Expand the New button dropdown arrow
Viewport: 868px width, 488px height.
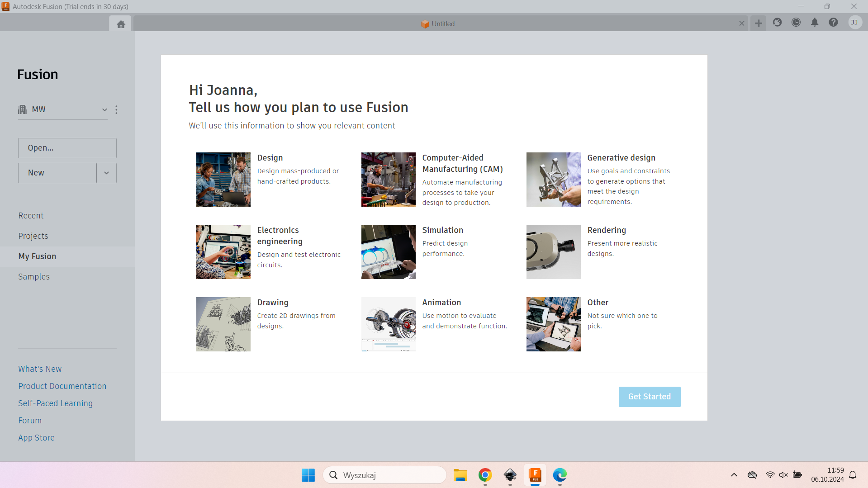pyautogui.click(x=107, y=173)
